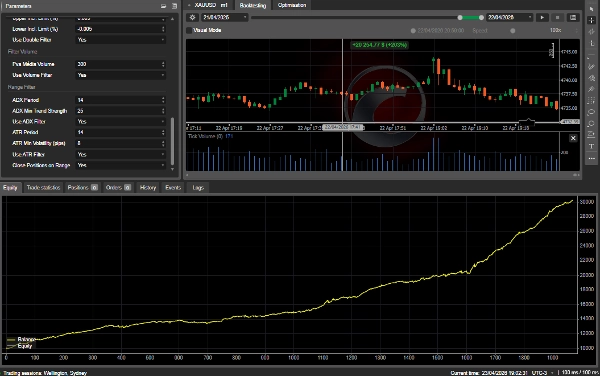Open the Use Double Filter dropdown
Viewport: 600px width, 376px height.
point(121,40)
